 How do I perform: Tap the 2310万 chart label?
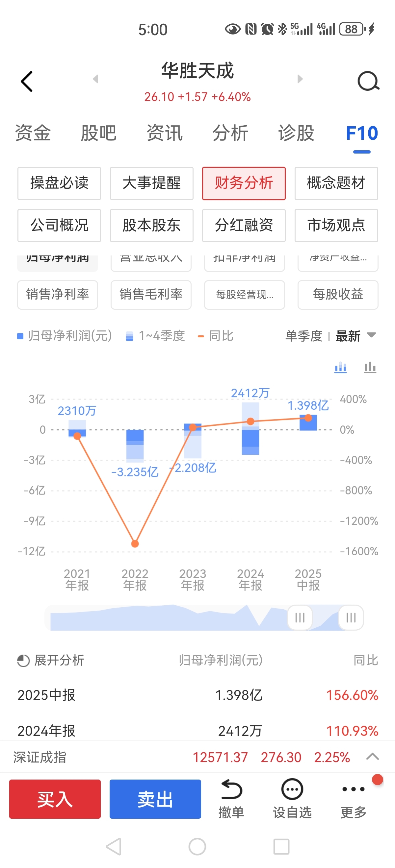click(77, 411)
